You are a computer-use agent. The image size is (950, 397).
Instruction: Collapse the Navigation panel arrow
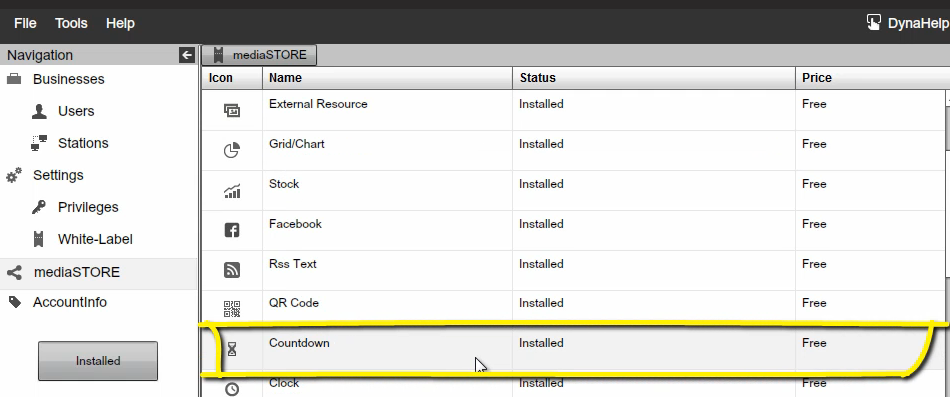[x=187, y=55]
